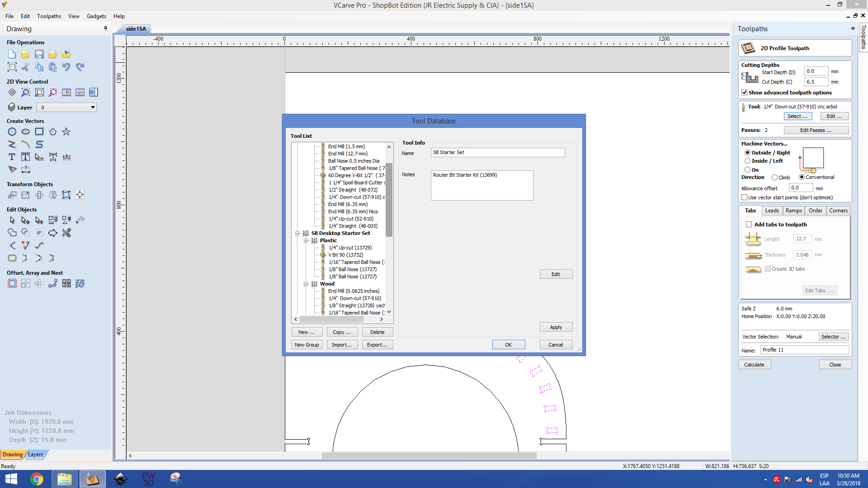The image size is (868, 488).
Task: Open move objects transform tool
Action: (x=12, y=195)
